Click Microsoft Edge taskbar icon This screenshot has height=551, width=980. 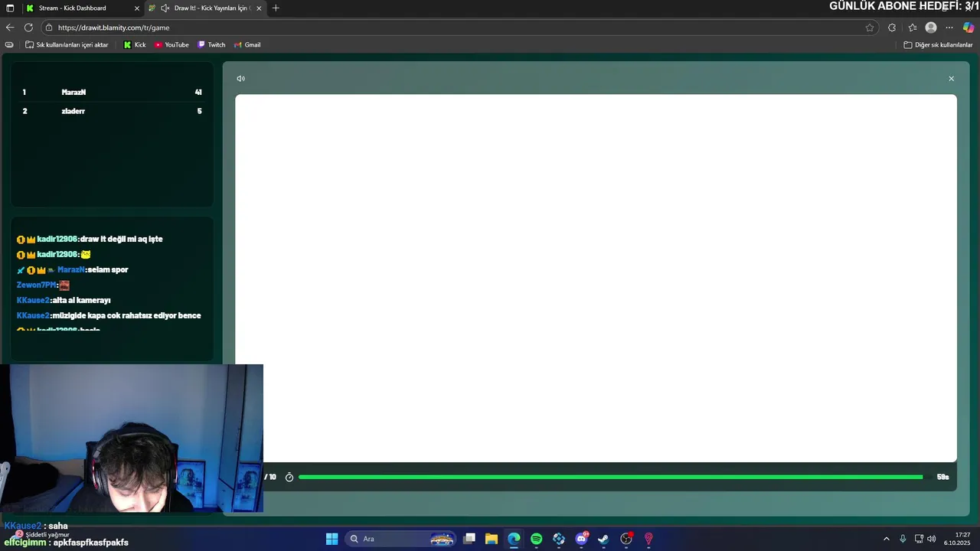pyautogui.click(x=514, y=539)
